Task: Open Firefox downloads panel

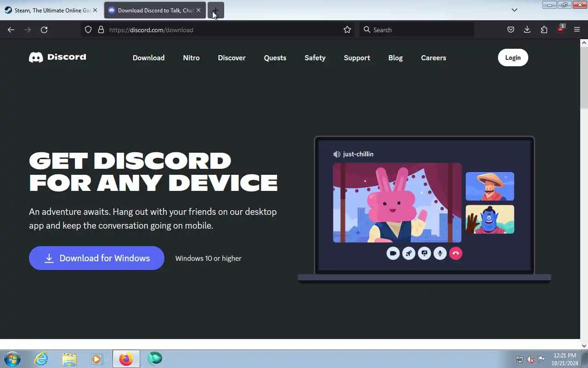Action: pyautogui.click(x=527, y=30)
